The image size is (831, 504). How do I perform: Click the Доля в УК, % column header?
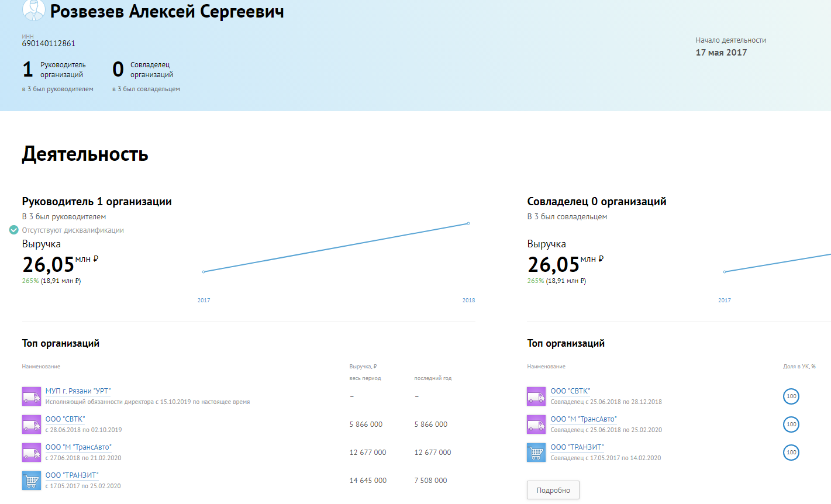(x=799, y=367)
